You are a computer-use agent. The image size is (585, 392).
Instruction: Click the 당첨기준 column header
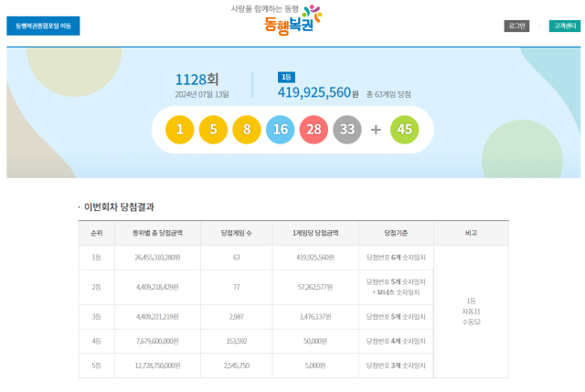(x=396, y=233)
